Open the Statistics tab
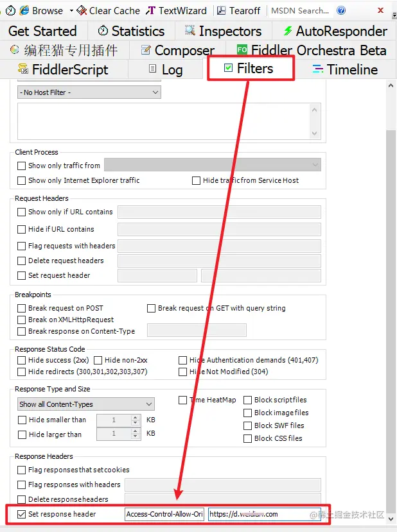Screen dimensions: 397x532 click(131, 31)
